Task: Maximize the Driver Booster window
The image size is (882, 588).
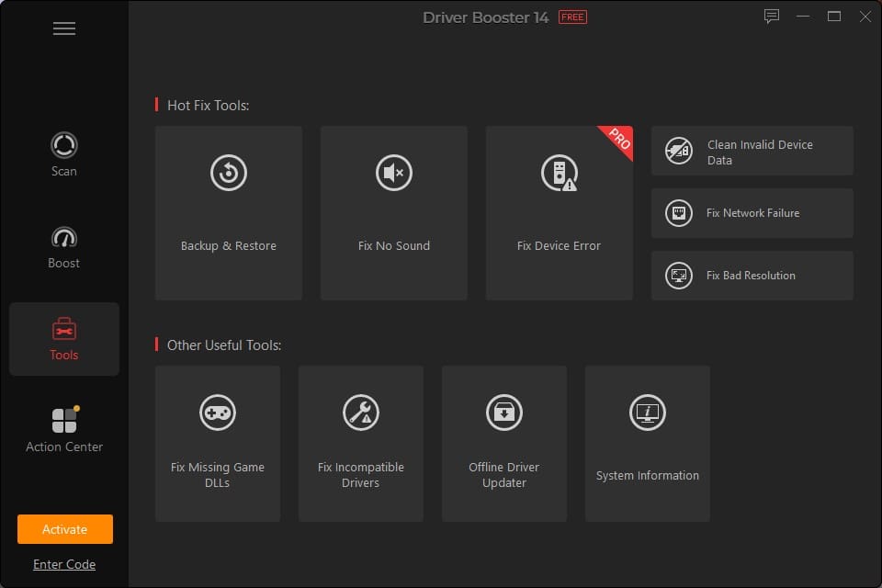Action: click(x=834, y=17)
